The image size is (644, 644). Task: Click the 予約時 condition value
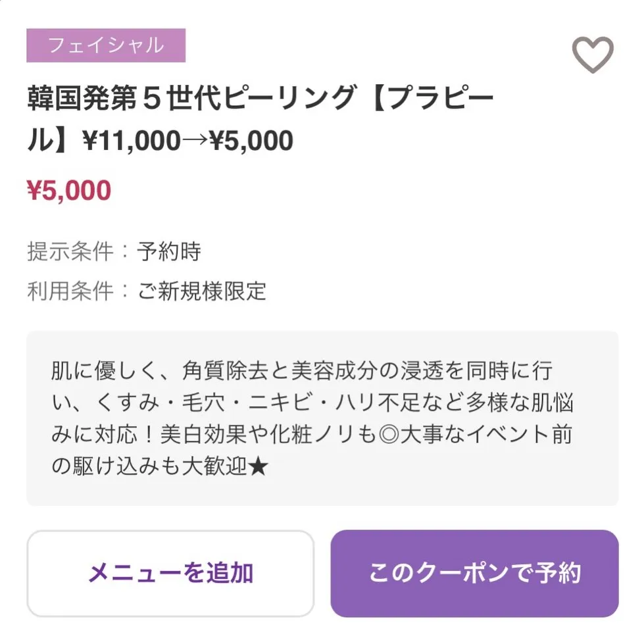169,251
